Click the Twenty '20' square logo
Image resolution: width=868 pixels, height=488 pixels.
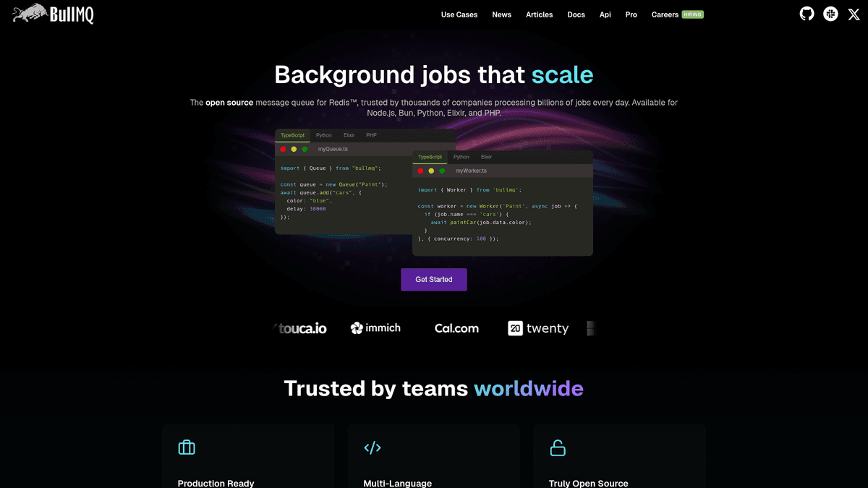(514, 328)
